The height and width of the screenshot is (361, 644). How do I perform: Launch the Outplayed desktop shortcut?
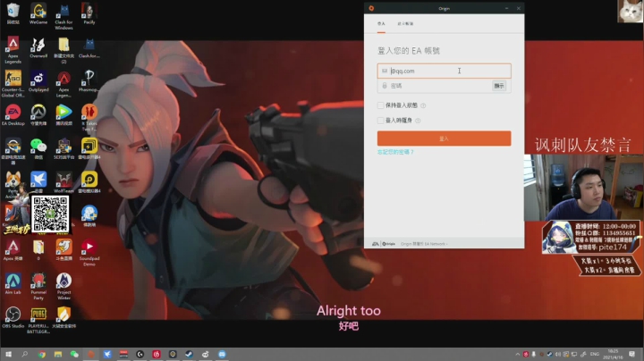(38, 80)
